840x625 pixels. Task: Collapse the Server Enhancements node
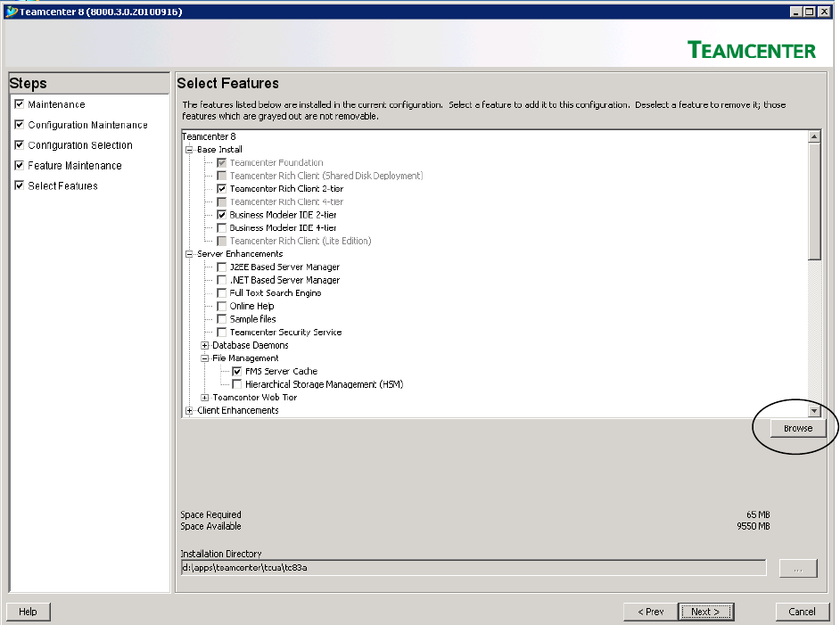click(189, 254)
